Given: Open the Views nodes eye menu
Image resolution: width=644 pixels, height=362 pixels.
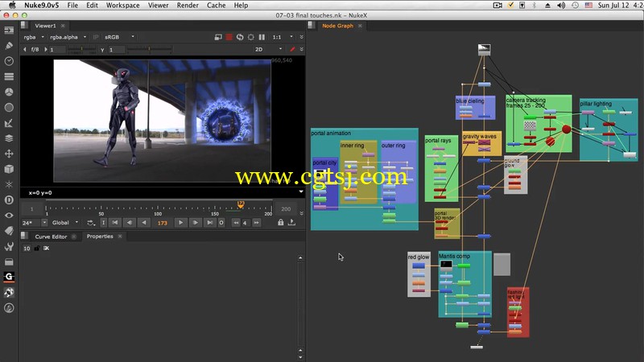Looking at the screenshot, I should (x=9, y=216).
